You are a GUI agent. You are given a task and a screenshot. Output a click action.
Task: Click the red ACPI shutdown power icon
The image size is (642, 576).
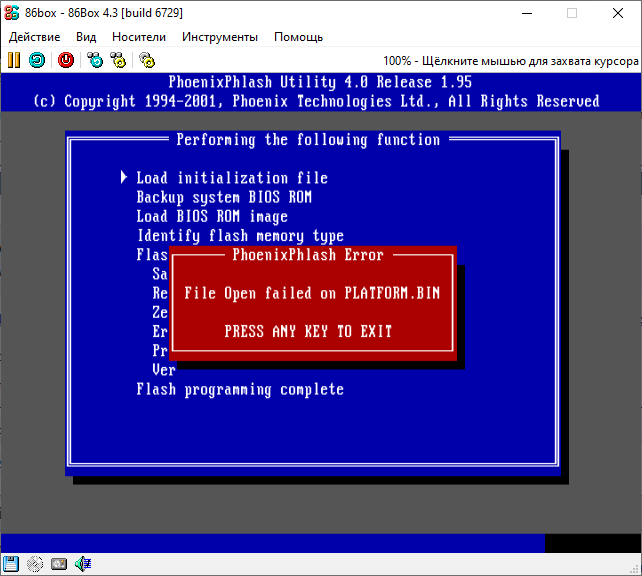coord(66,60)
